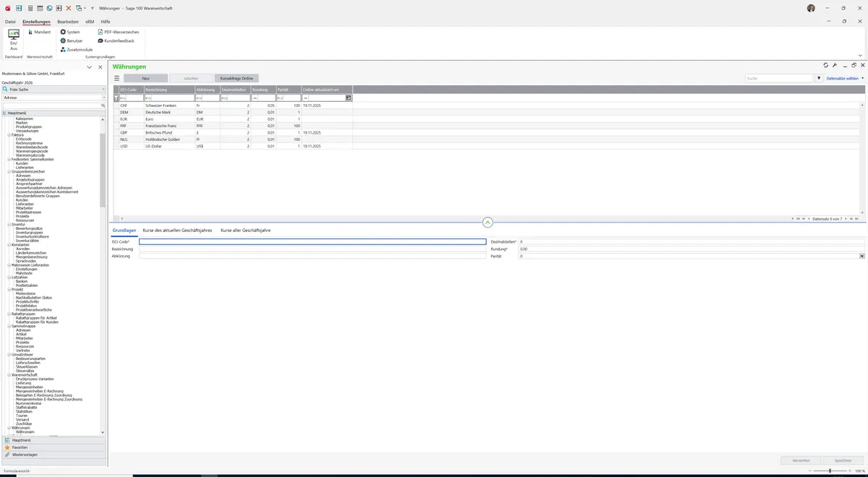Screen dimensions: 868x477
Task: Click the Speichern button
Action: (x=843, y=460)
